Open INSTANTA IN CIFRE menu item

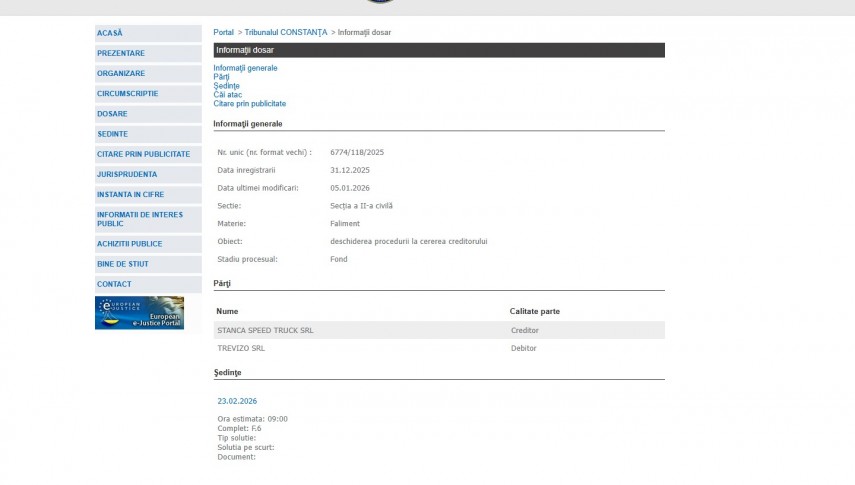pos(130,194)
